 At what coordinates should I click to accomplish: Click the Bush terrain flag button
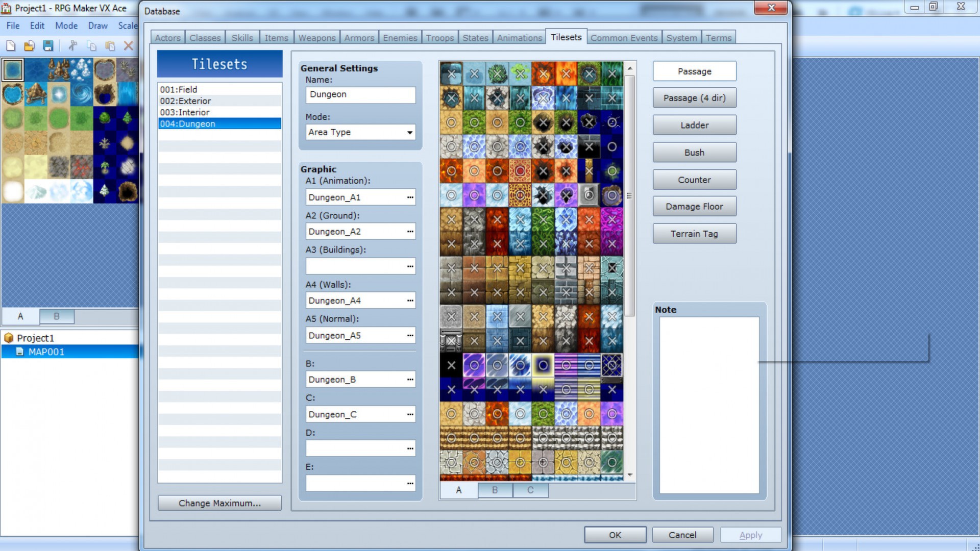point(694,152)
